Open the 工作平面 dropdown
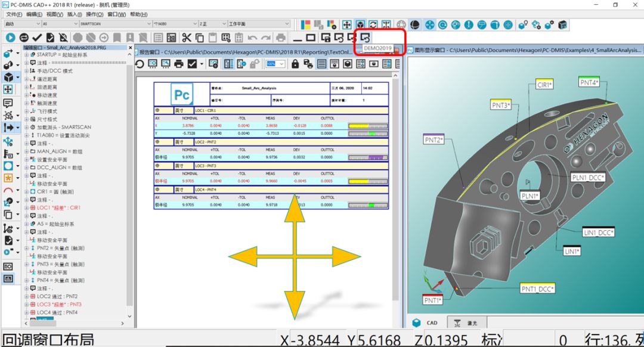644x347 pixels. point(259,24)
